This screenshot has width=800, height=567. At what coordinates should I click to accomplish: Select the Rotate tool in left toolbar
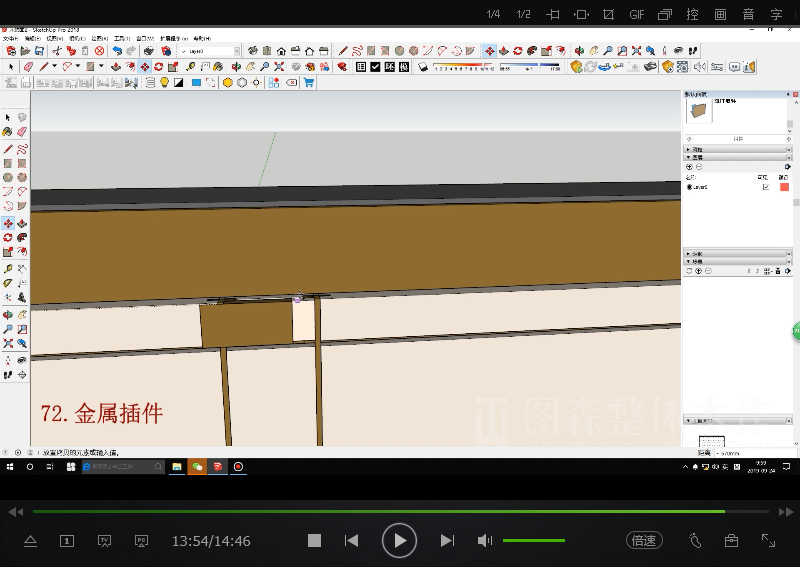point(8,238)
